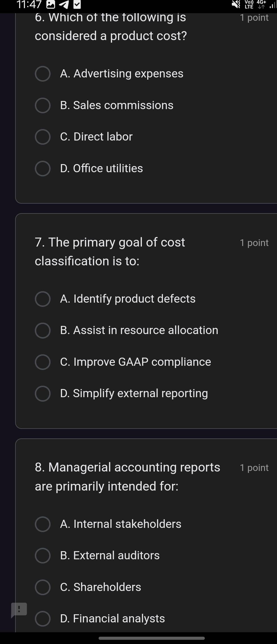Select 'C. Shareholders' for question 8
277x644 pixels.
pos(43,587)
